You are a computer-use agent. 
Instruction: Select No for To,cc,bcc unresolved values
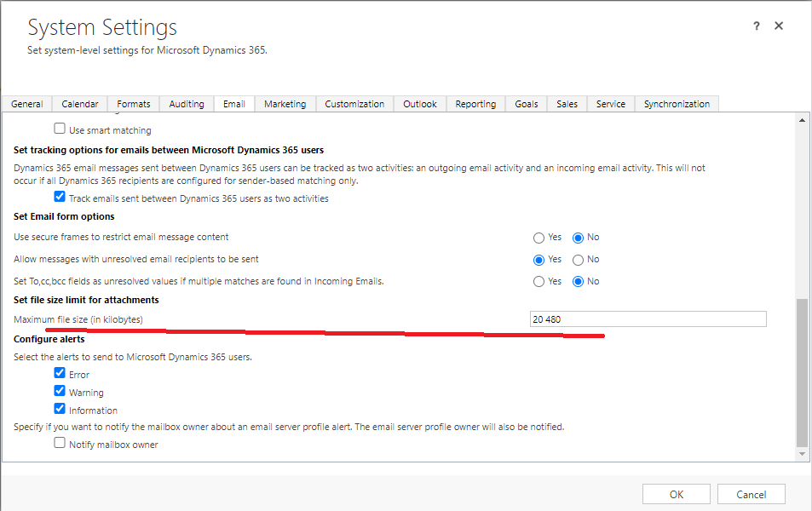578,282
